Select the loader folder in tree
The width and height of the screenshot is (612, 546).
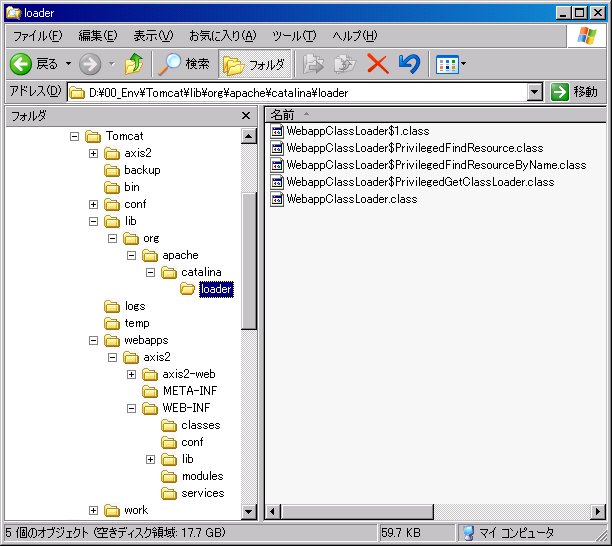pyautogui.click(x=216, y=289)
